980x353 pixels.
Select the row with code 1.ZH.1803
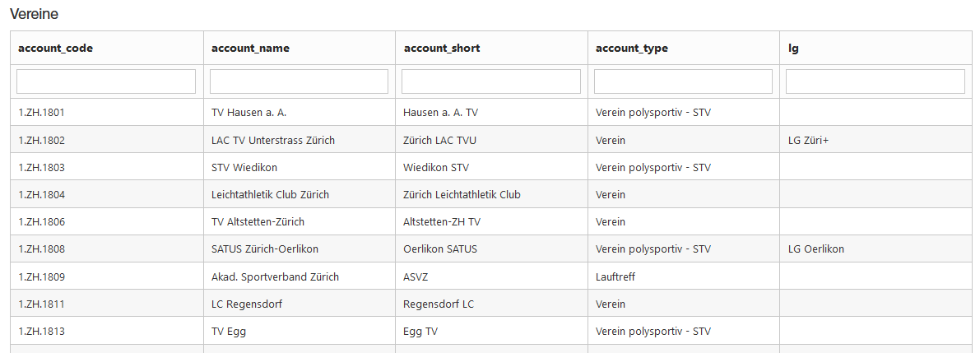click(x=41, y=167)
